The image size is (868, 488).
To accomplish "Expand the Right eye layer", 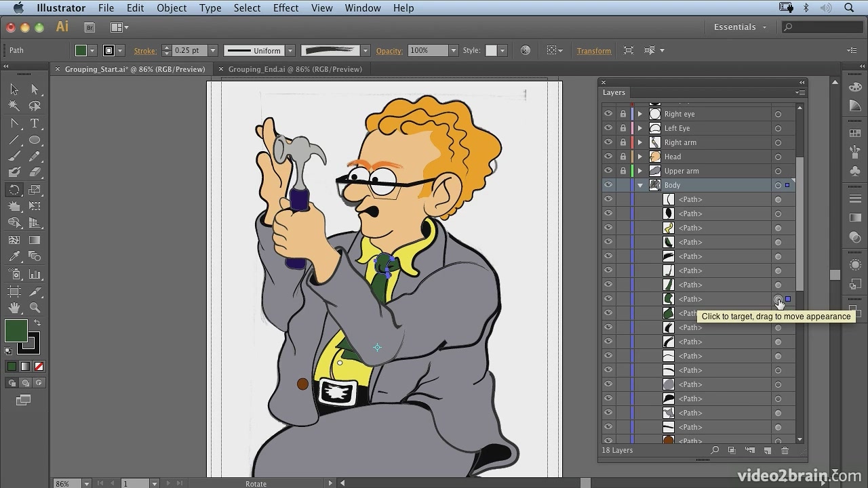I will pos(639,114).
